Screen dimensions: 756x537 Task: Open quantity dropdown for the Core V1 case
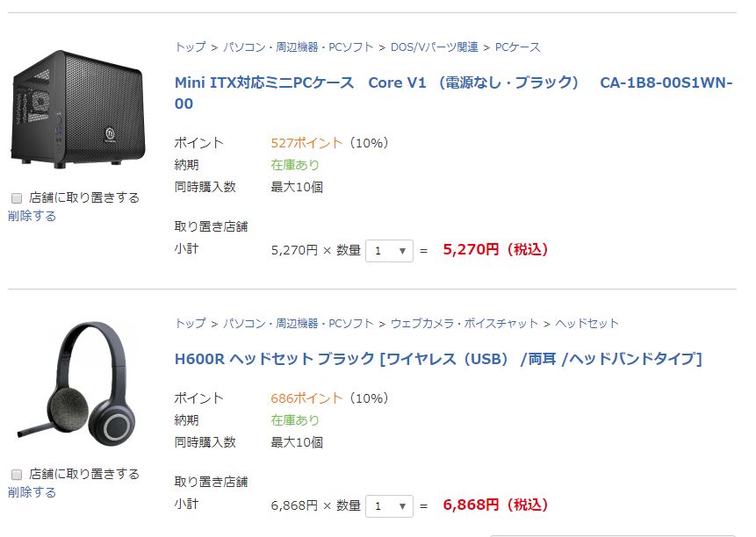[389, 251]
